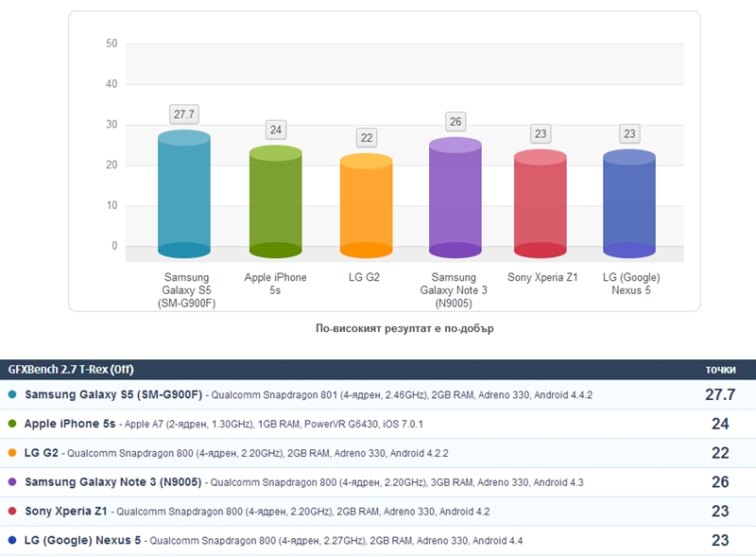Image resolution: width=756 pixels, height=557 pixels.
Task: Click the teal Samsung Galaxy S5 bar
Action: pos(184,194)
